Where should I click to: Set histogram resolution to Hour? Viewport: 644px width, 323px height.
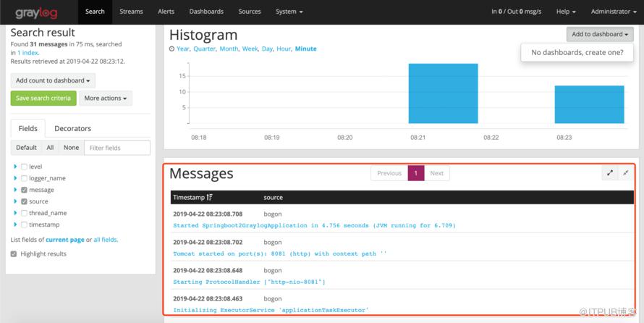284,49
